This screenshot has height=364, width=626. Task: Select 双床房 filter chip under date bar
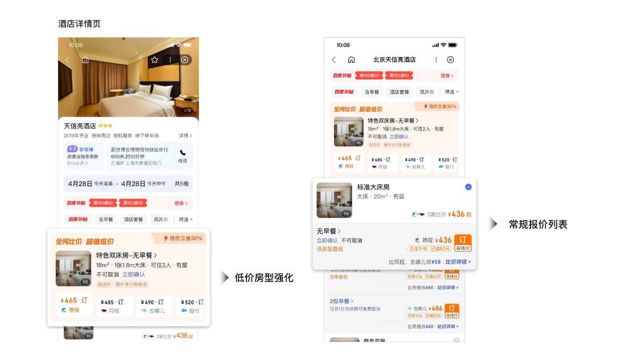tap(161, 219)
